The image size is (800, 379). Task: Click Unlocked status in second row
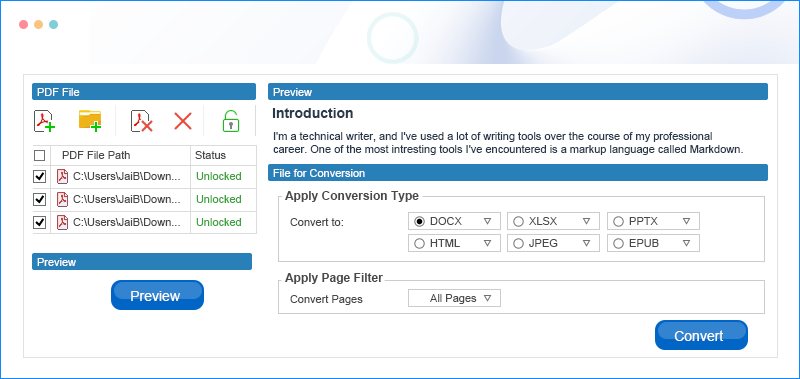219,199
